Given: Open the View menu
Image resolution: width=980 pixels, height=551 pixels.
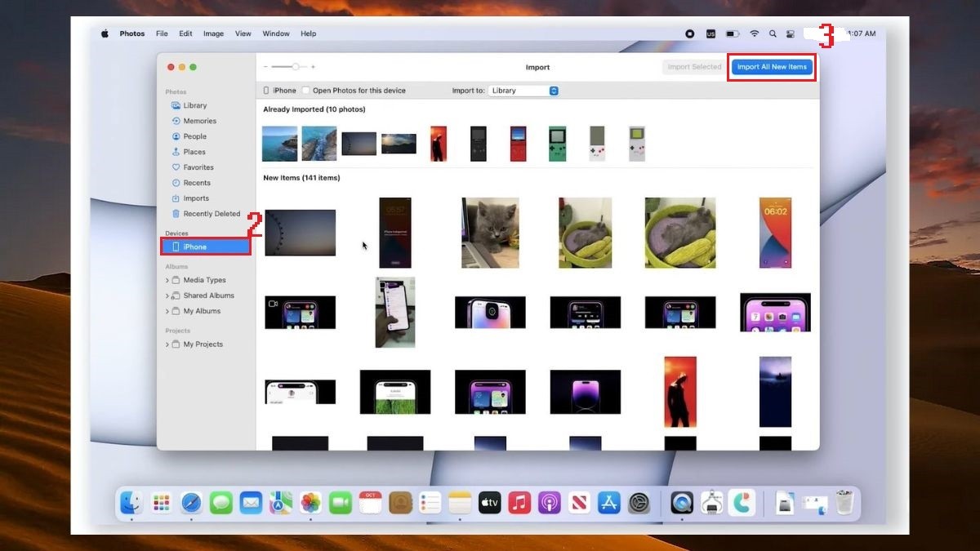Looking at the screenshot, I should pos(243,33).
